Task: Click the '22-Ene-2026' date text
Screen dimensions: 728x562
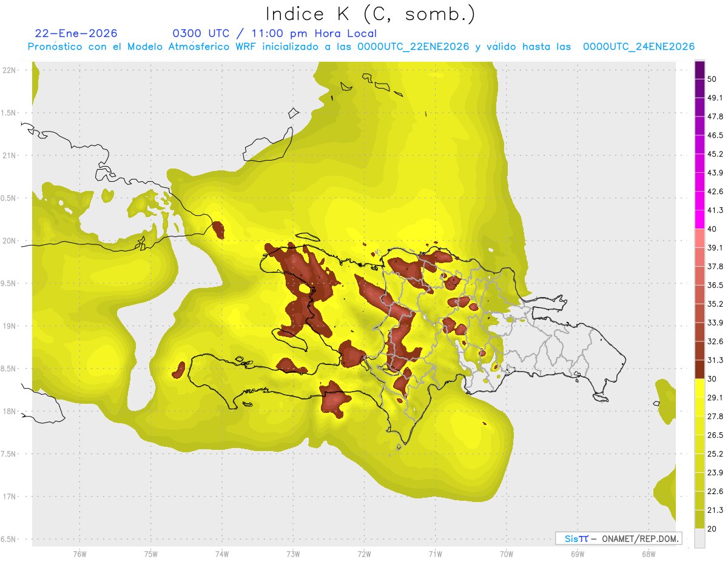Action: pyautogui.click(x=76, y=33)
